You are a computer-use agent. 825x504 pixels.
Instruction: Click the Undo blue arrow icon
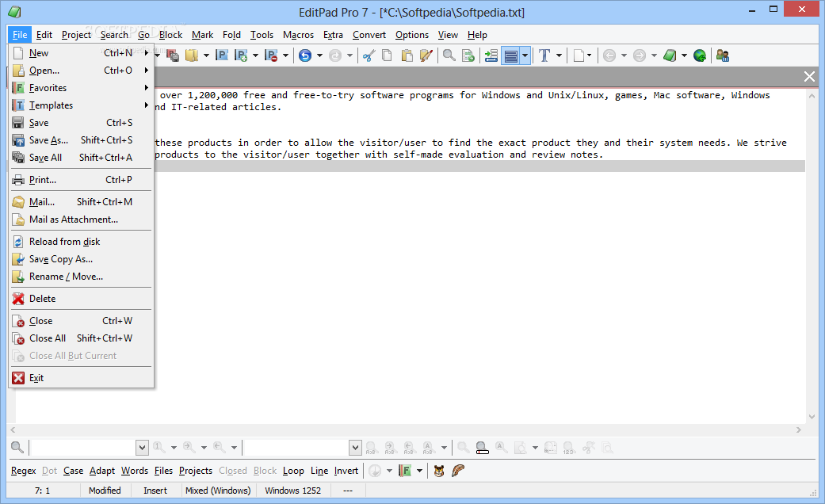(x=304, y=55)
